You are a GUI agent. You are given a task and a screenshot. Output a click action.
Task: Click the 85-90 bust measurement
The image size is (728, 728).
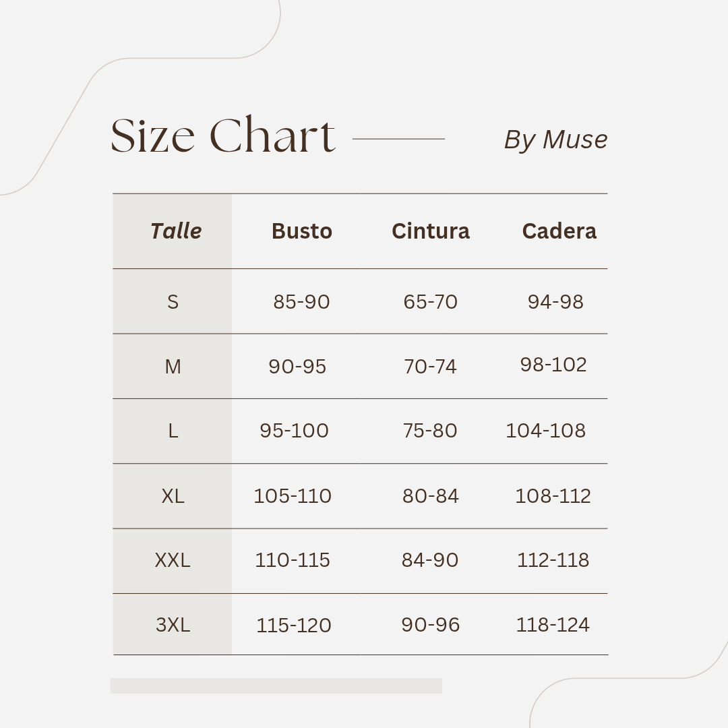(301, 301)
